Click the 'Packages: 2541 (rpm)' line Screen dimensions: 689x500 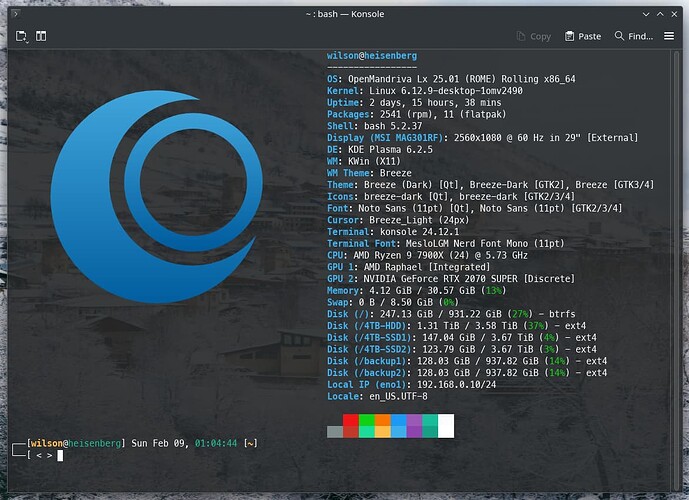417,114
